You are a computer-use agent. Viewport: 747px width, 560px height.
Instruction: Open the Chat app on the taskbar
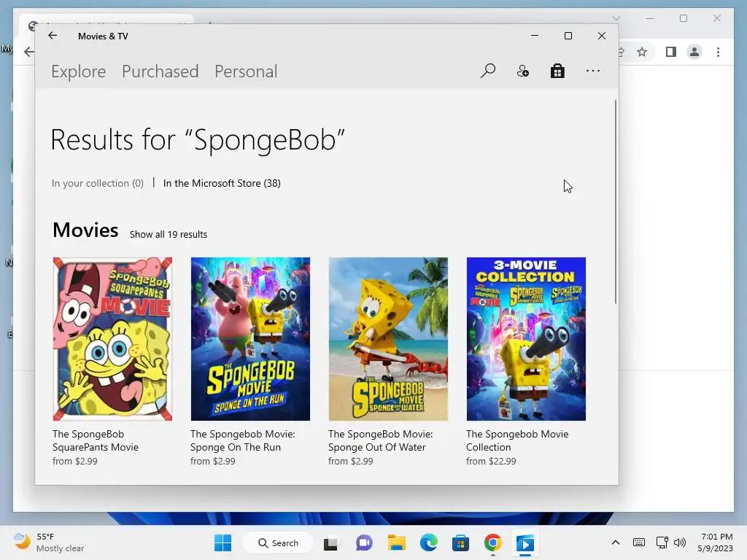pyautogui.click(x=364, y=542)
